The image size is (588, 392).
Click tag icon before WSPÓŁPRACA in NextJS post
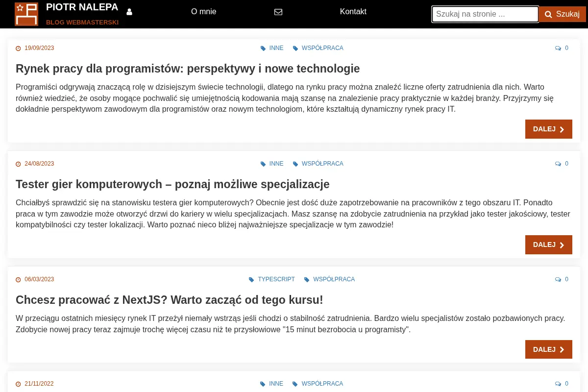[x=307, y=279]
